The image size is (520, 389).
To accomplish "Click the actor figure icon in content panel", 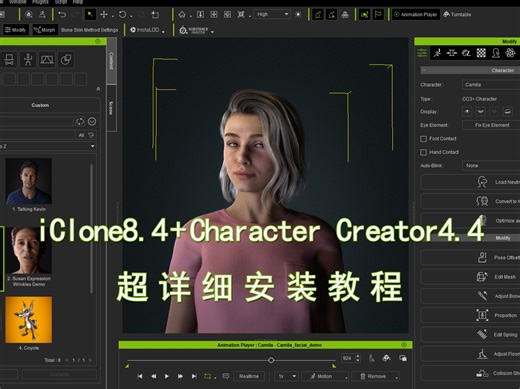I will 28,60.
